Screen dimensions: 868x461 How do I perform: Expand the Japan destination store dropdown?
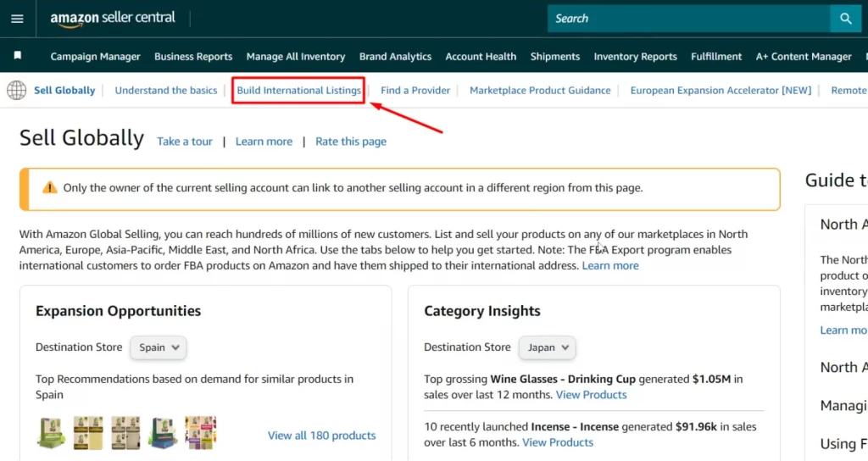click(x=548, y=347)
